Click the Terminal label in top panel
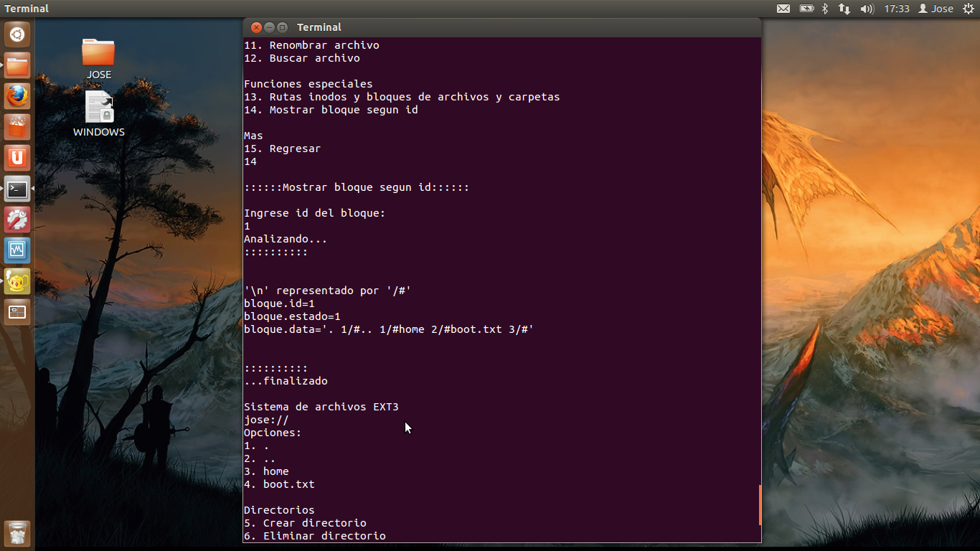This screenshot has height=551, width=980. pyautogui.click(x=27, y=9)
